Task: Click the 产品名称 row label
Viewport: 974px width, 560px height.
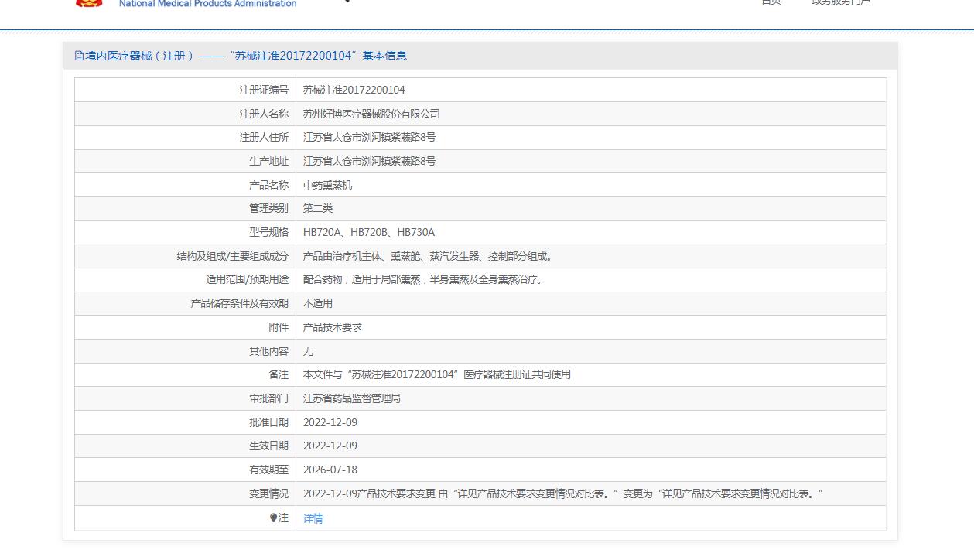Action: tap(268, 185)
